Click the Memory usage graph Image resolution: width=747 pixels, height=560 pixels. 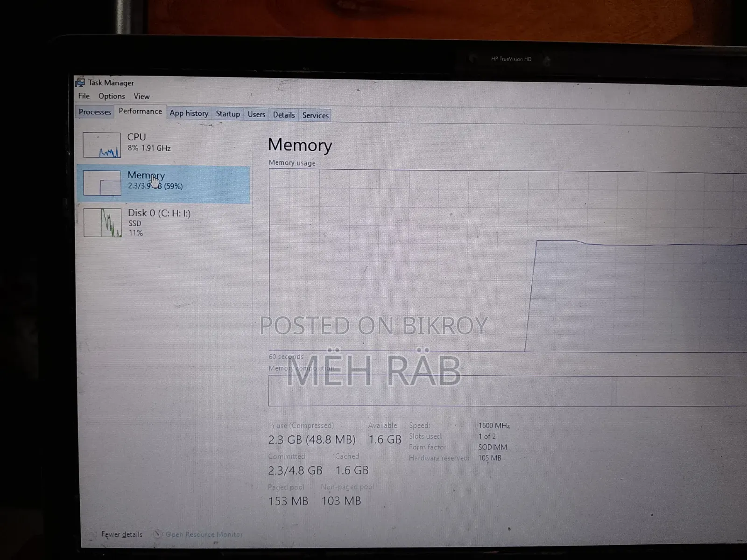coord(508,260)
